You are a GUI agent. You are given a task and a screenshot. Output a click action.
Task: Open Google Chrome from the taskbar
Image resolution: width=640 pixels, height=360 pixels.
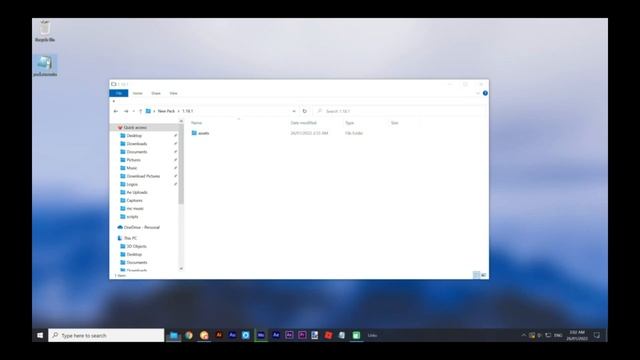[x=189, y=336]
